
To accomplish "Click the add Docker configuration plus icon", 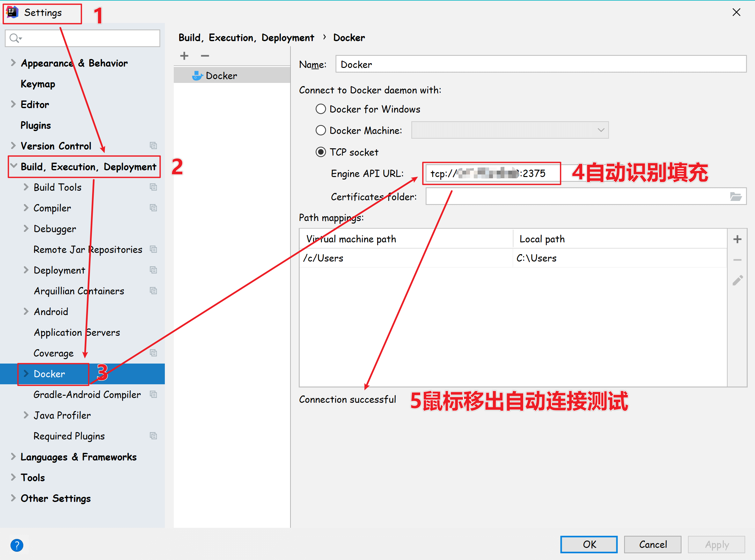I will [x=184, y=56].
